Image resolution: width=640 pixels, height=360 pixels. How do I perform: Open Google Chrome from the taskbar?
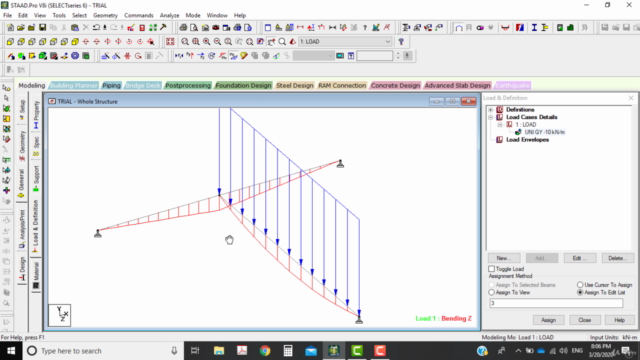click(265, 351)
